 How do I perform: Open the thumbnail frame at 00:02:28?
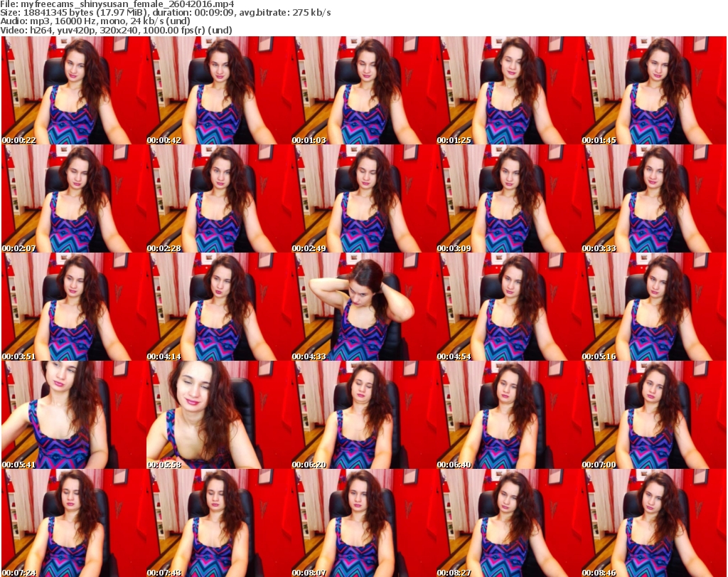click(x=219, y=198)
